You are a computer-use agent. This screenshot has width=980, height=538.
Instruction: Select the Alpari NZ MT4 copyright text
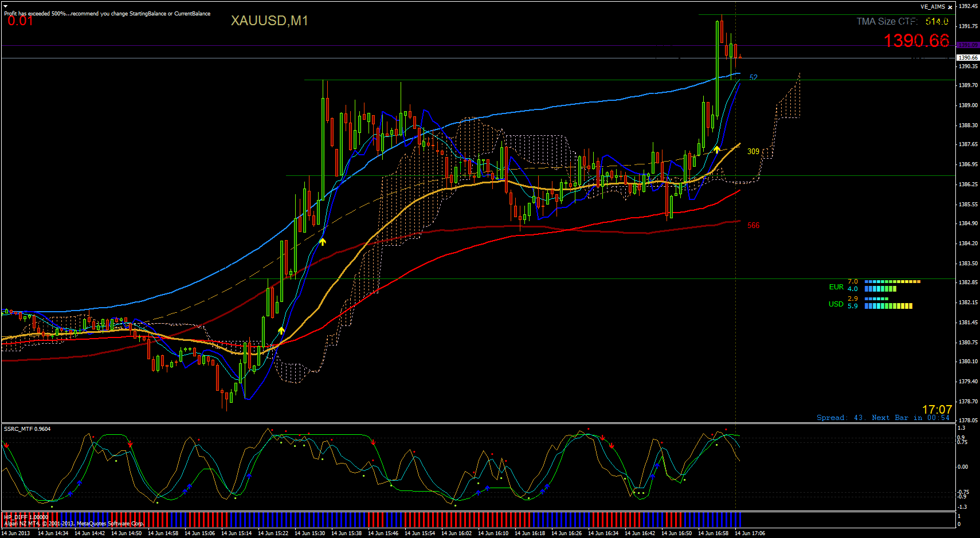pyautogui.click(x=75, y=523)
